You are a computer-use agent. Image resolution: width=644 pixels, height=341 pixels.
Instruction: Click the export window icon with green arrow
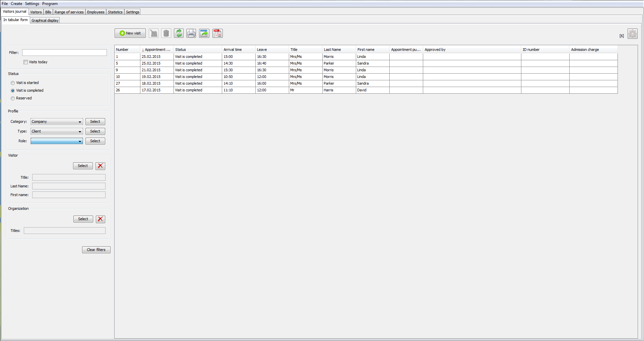coord(204,33)
